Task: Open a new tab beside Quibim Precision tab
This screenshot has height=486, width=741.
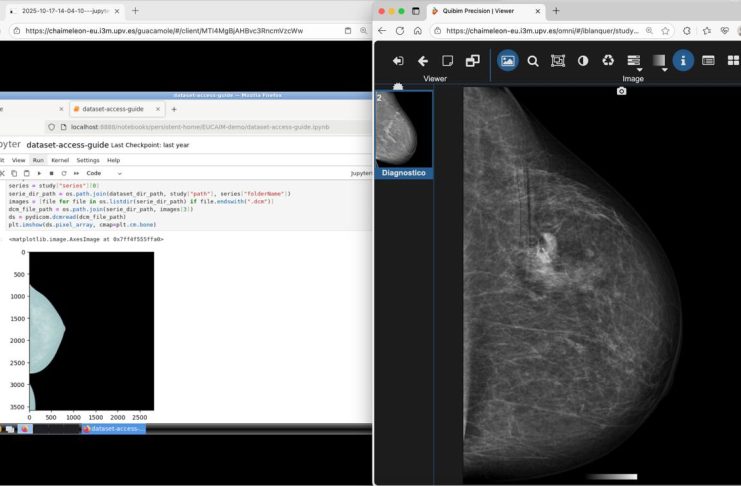Action: 556,10
